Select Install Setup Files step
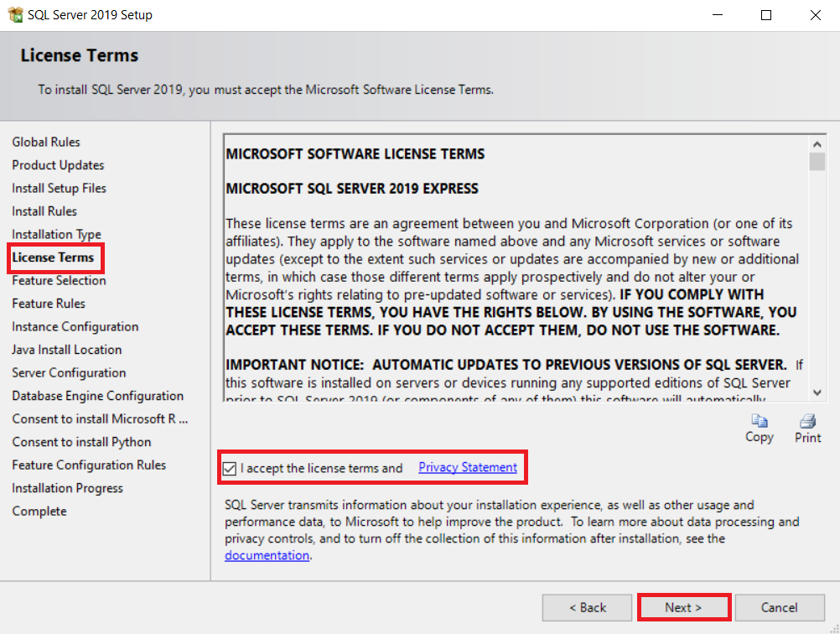This screenshot has width=840, height=634. (59, 188)
